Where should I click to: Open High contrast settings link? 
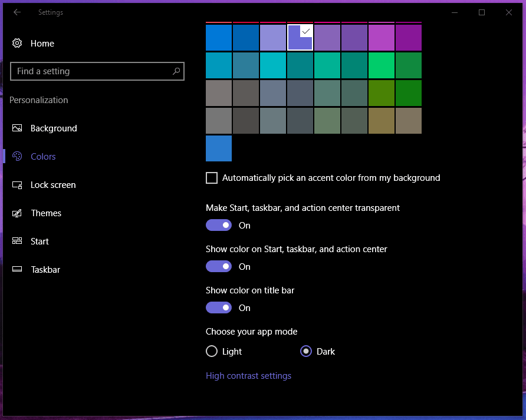(248, 376)
